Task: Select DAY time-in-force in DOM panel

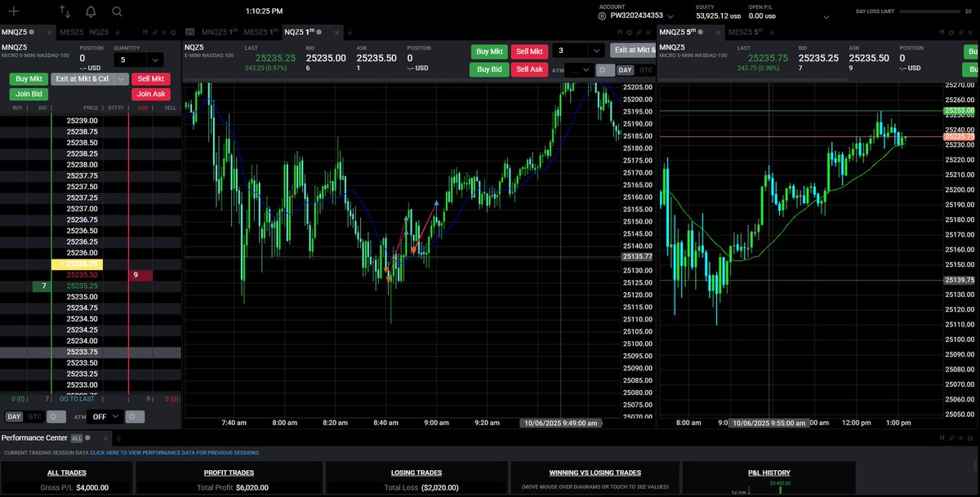Action: (x=14, y=417)
